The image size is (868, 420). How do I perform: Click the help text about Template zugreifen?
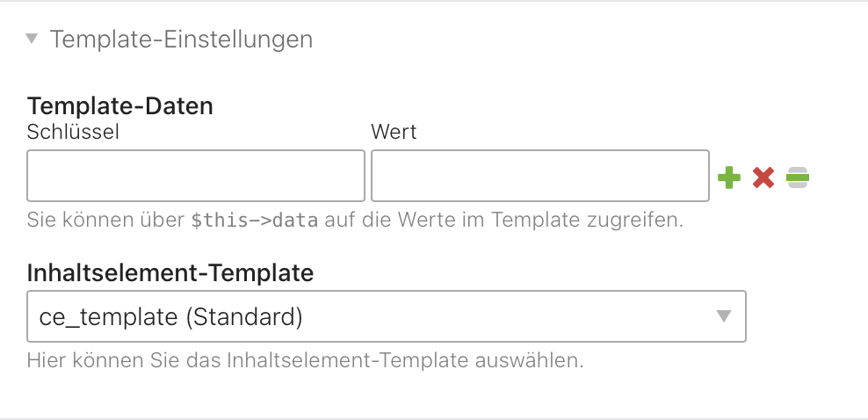click(x=356, y=221)
